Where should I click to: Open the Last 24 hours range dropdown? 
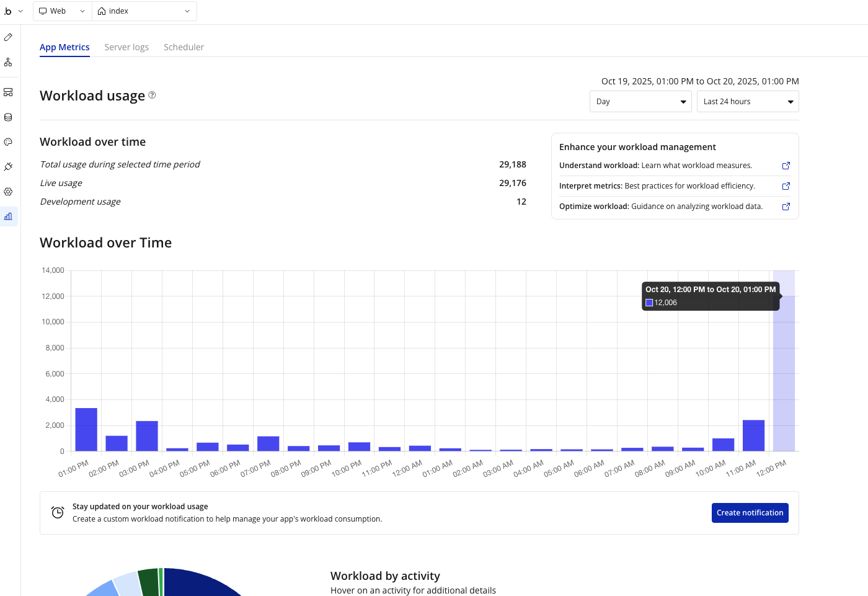coord(748,102)
